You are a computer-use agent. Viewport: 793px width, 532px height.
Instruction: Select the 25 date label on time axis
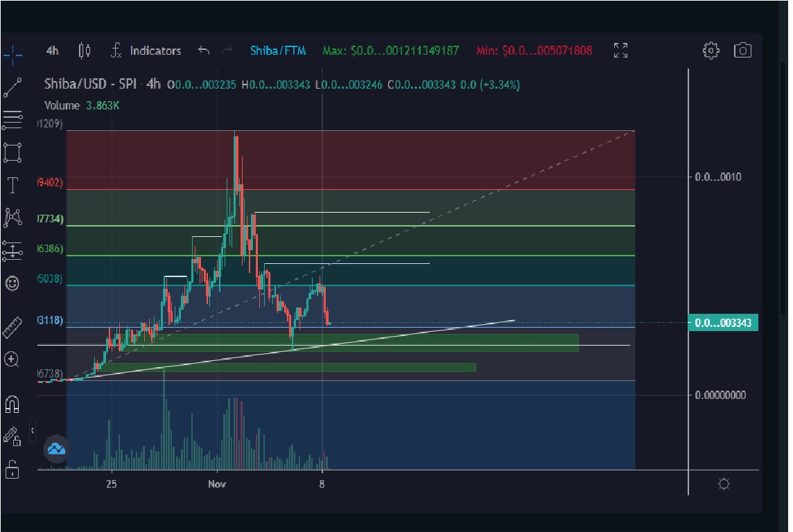[112, 484]
